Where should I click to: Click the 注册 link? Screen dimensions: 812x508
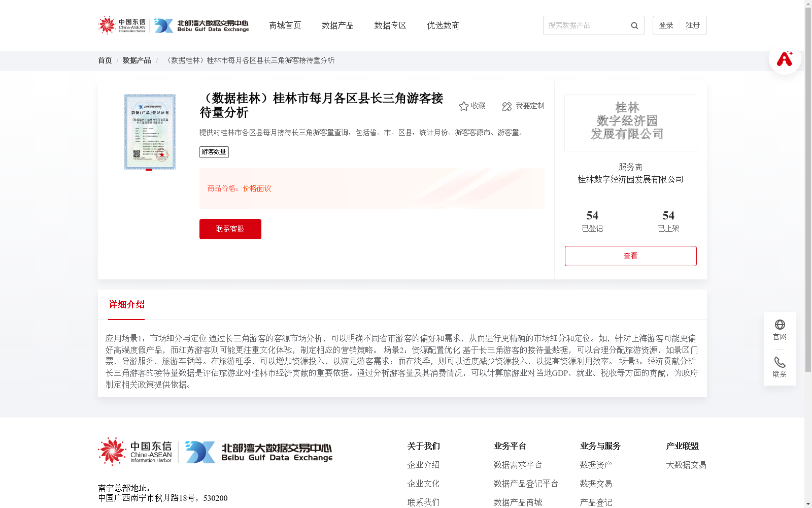tap(693, 25)
